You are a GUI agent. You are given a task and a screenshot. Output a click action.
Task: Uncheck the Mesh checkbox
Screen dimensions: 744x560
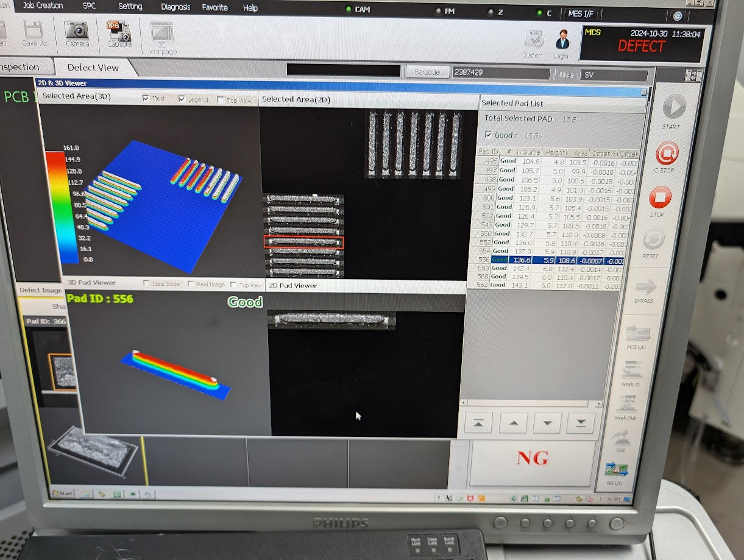(x=146, y=99)
